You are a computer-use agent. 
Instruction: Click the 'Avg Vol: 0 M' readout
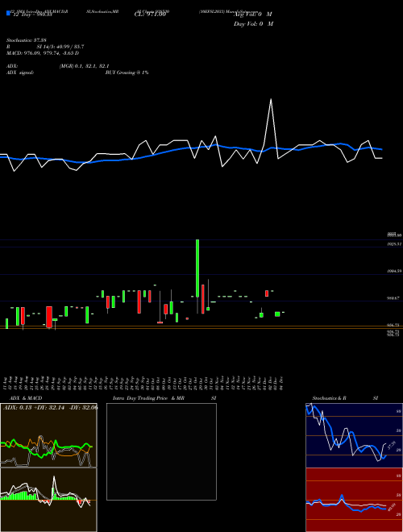(253, 15)
